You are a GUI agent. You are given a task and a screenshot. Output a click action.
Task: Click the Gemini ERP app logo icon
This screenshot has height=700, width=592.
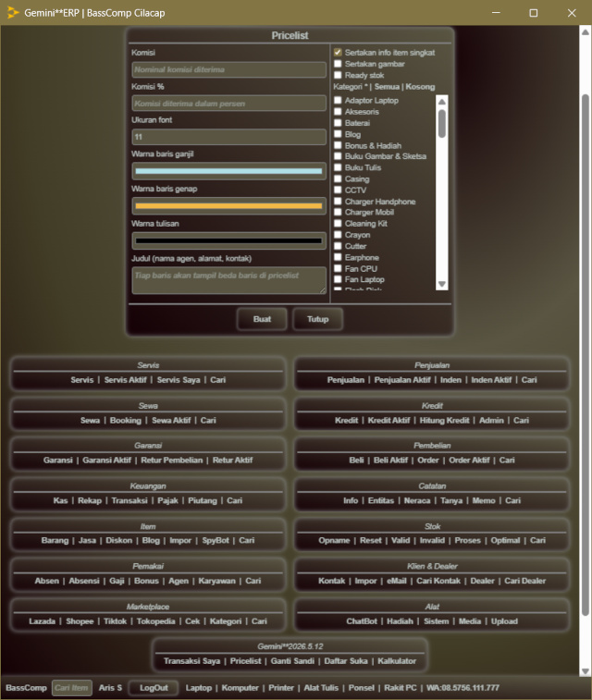[x=13, y=13]
